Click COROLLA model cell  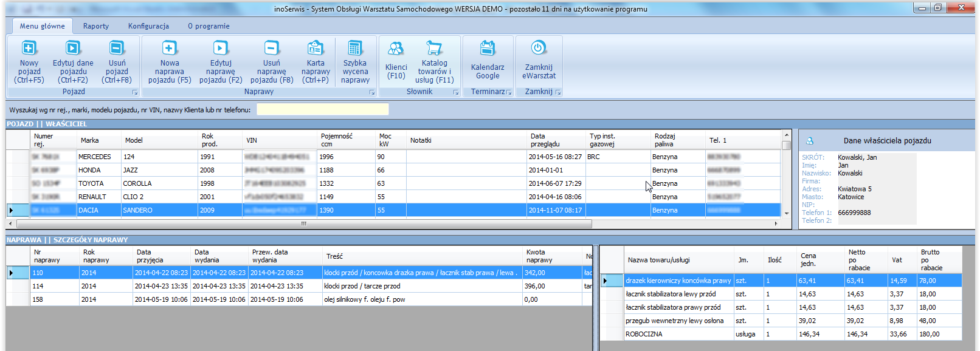pos(159,183)
